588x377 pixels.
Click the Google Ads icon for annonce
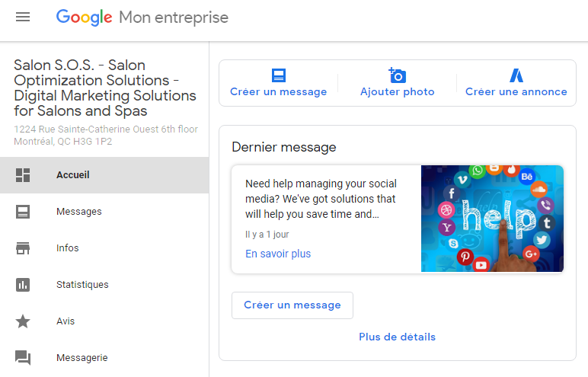[516, 75]
